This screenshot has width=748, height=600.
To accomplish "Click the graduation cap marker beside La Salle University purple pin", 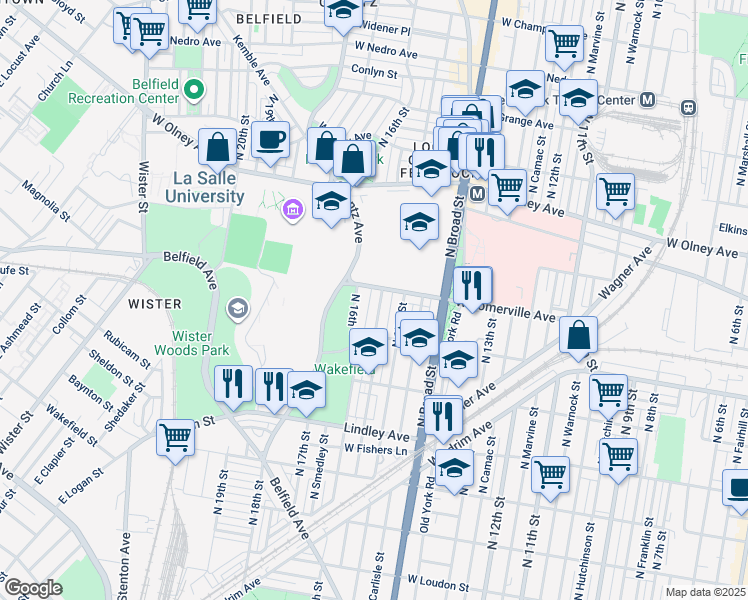I will pyautogui.click(x=332, y=204).
